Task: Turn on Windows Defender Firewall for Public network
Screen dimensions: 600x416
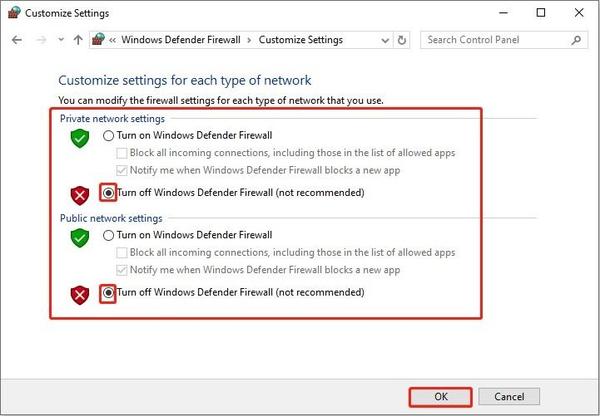Action: [x=110, y=235]
